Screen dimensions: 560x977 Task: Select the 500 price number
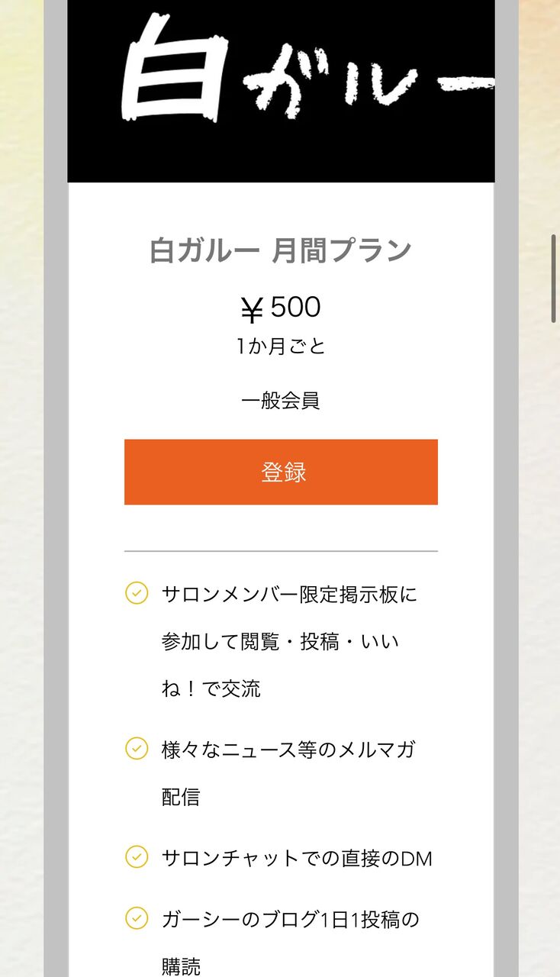click(x=296, y=308)
